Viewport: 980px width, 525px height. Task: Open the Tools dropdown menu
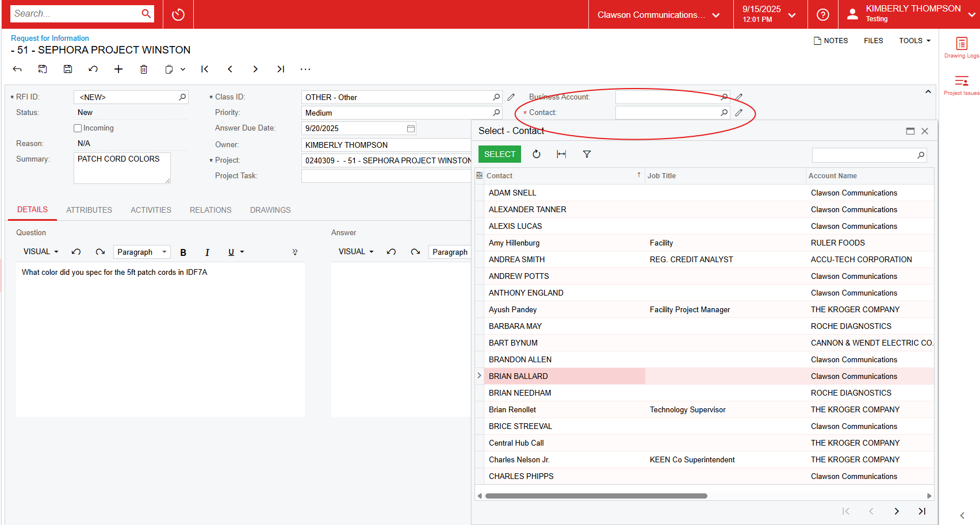click(x=914, y=41)
